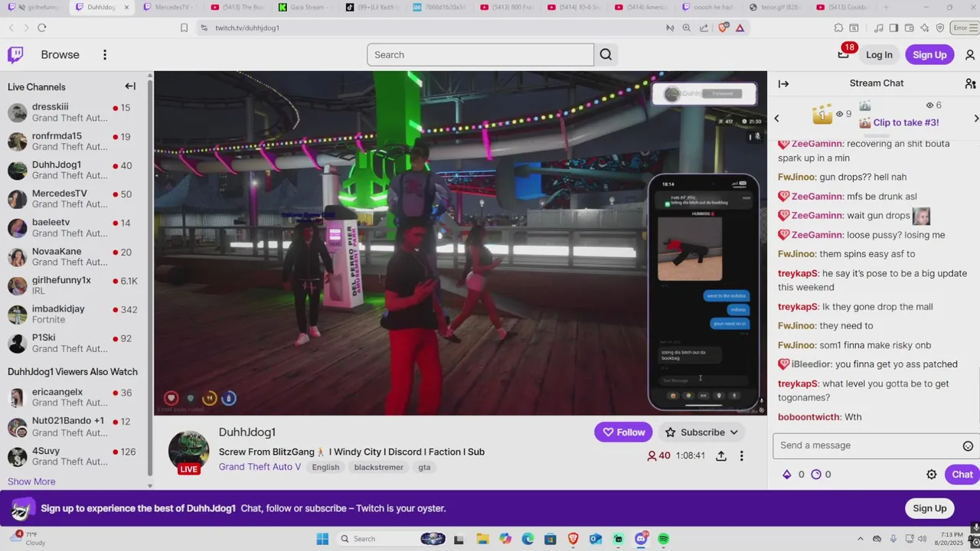Click Sign Up in the purple banner

tap(929, 508)
